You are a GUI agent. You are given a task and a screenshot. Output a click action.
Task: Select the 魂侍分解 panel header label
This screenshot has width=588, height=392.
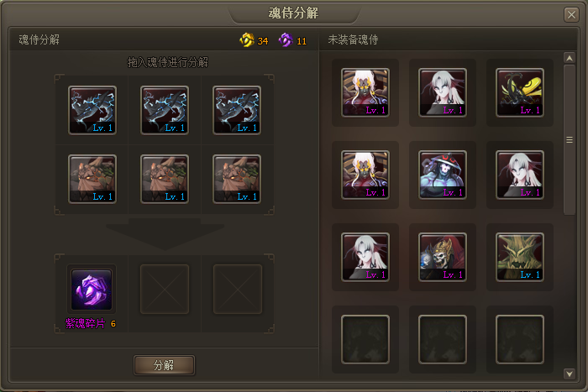point(39,39)
